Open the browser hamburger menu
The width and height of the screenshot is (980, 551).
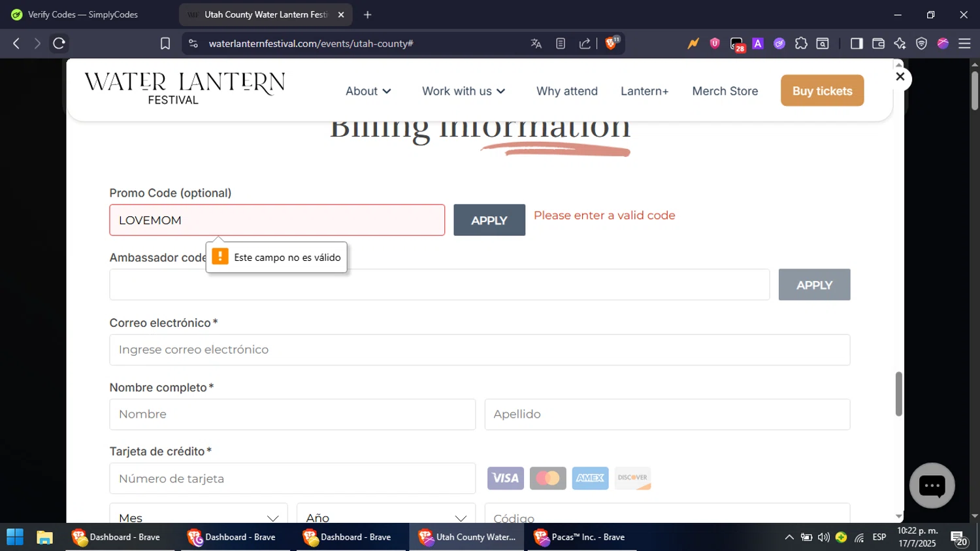pyautogui.click(x=964, y=44)
